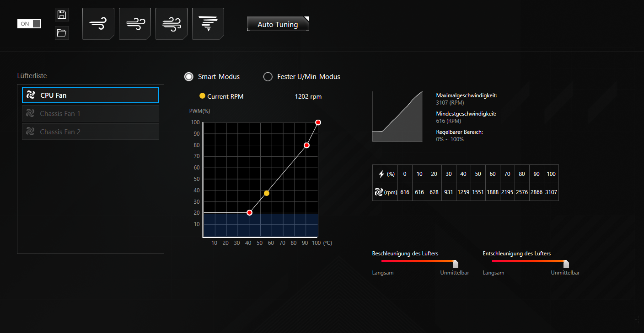644x333 pixels.
Task: Click the save profile floppy disk icon
Action: pos(61,15)
